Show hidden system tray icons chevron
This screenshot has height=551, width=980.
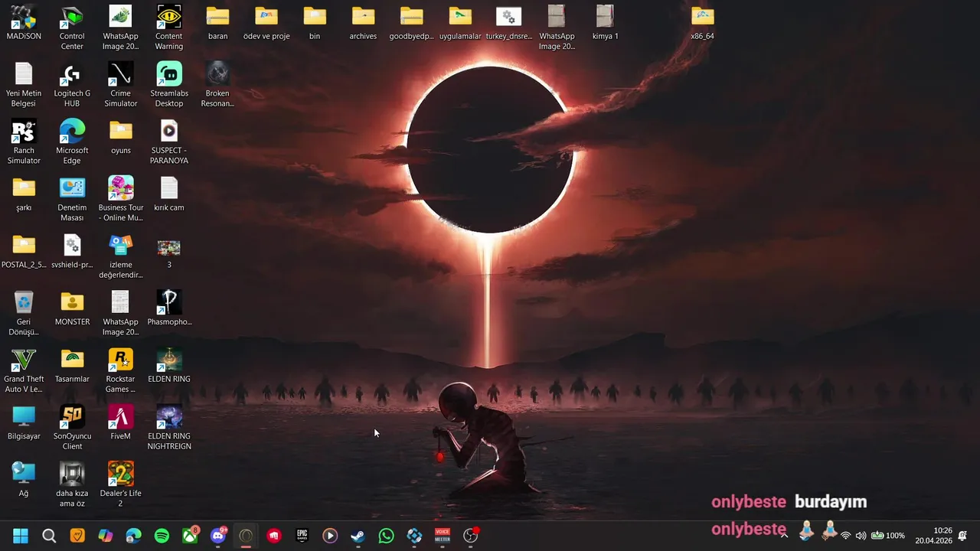click(783, 536)
